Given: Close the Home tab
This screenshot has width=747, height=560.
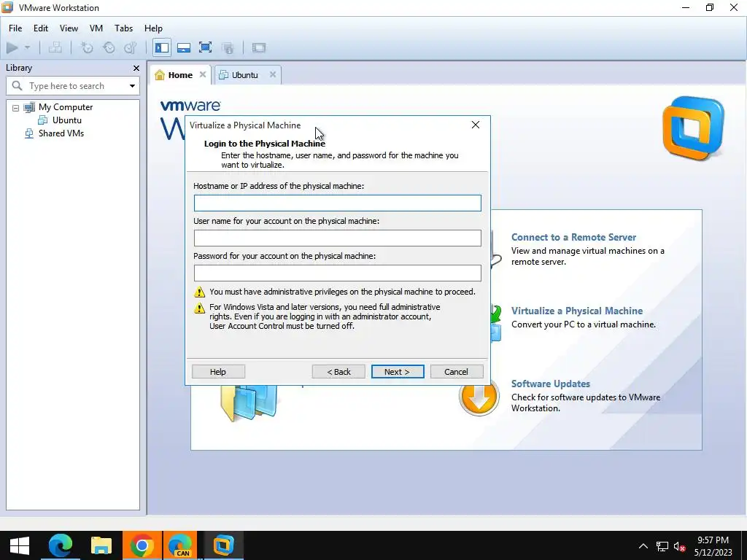Looking at the screenshot, I should point(203,74).
